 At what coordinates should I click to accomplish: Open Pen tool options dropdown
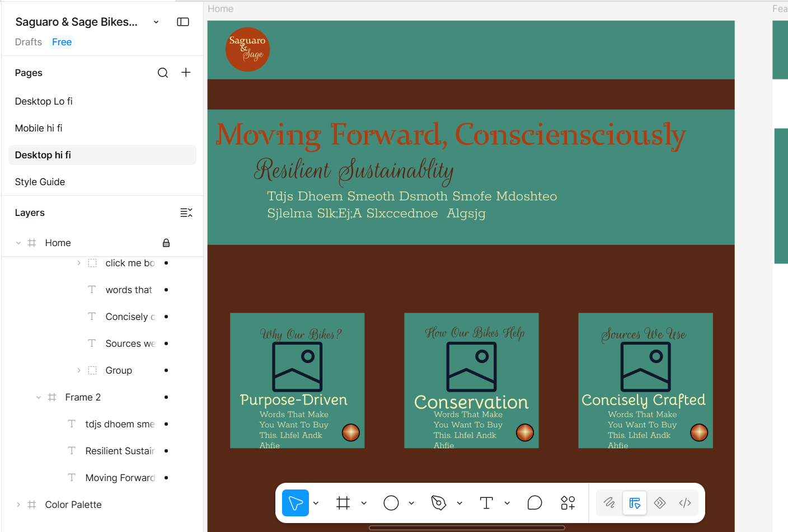point(459,503)
